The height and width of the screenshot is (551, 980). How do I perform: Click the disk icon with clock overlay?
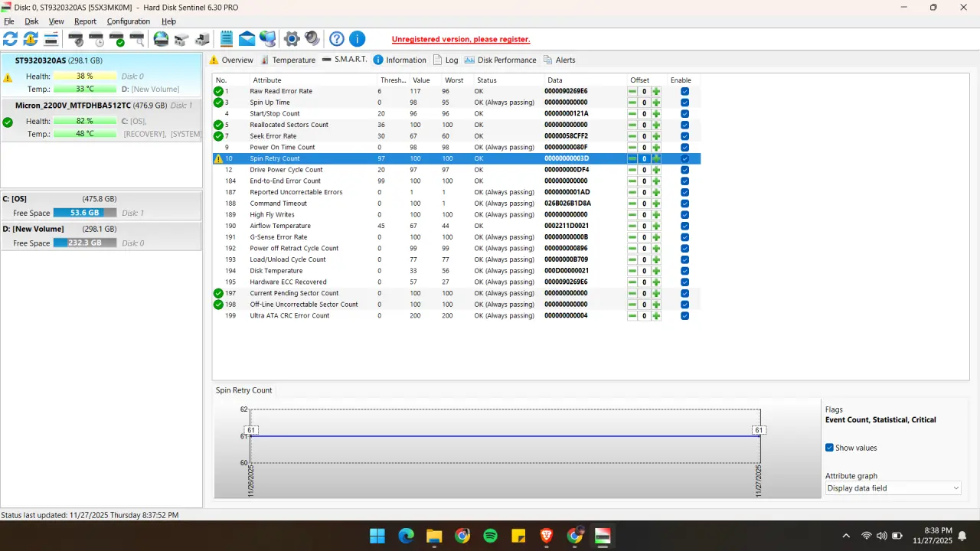[96, 39]
